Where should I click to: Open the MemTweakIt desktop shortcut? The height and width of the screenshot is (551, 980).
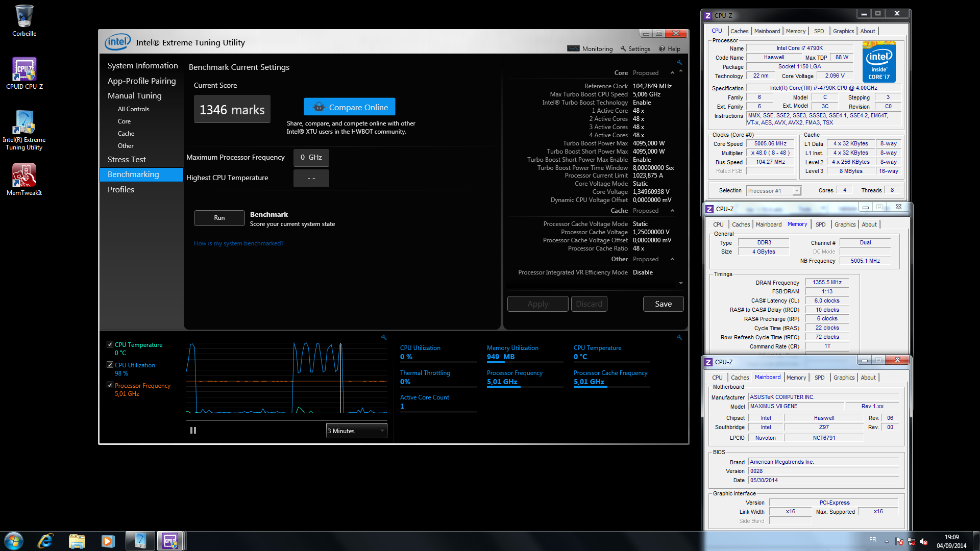tap(24, 179)
